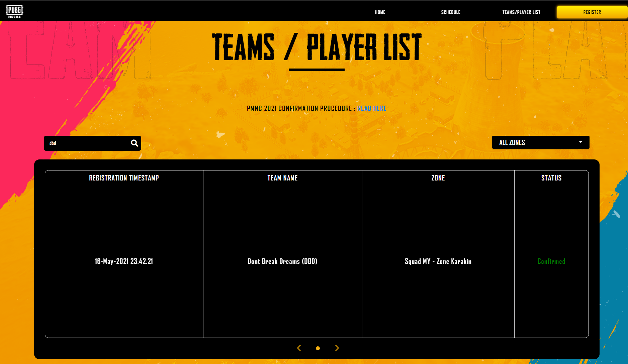Select the current page dot indicator

pos(318,348)
